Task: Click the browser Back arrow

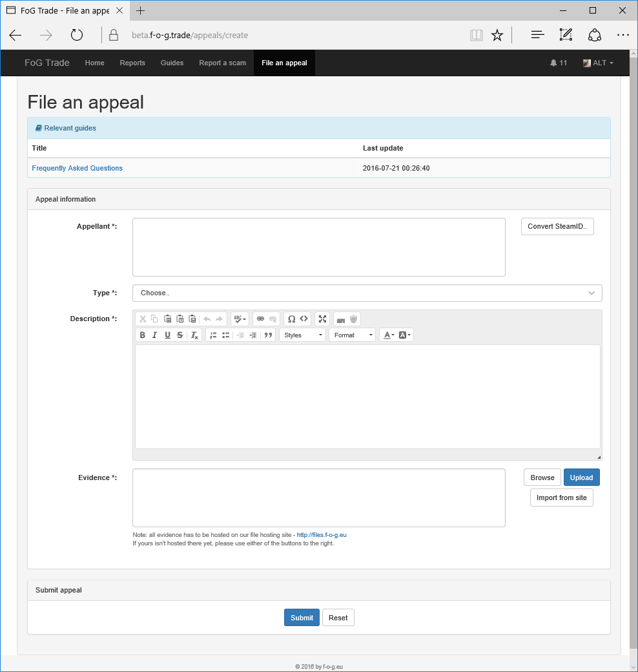Action: point(15,35)
